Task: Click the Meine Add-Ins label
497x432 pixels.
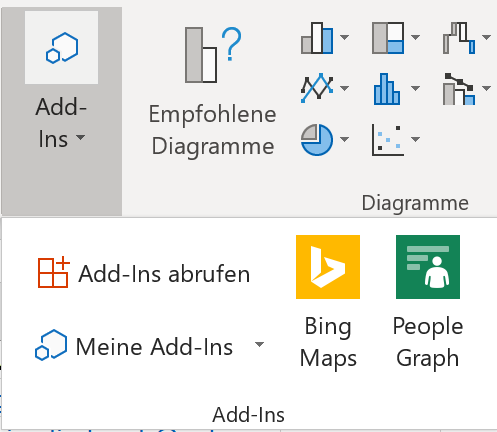Action: [x=154, y=347]
